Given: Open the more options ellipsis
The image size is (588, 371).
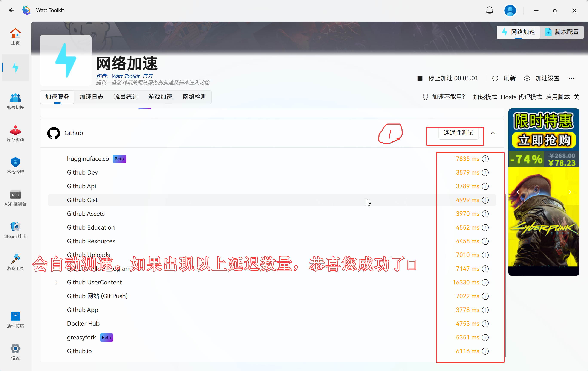Looking at the screenshot, I should (x=571, y=78).
